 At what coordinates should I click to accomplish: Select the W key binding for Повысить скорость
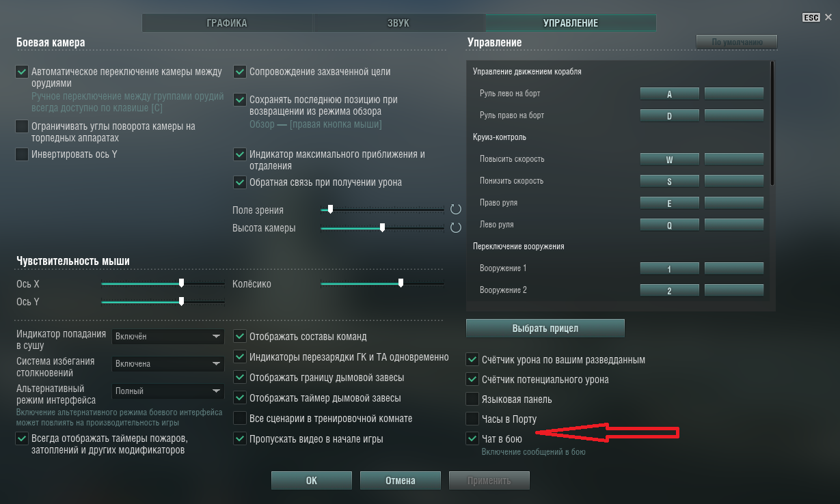669,159
